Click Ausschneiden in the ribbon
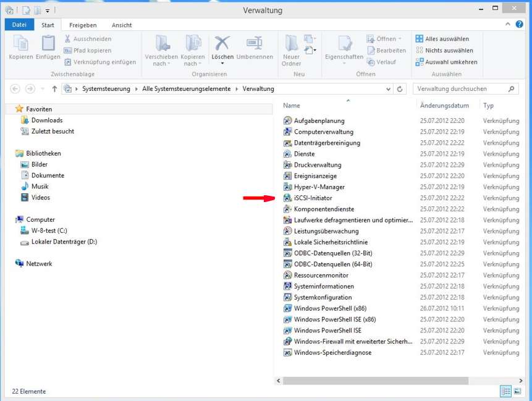 88,39
